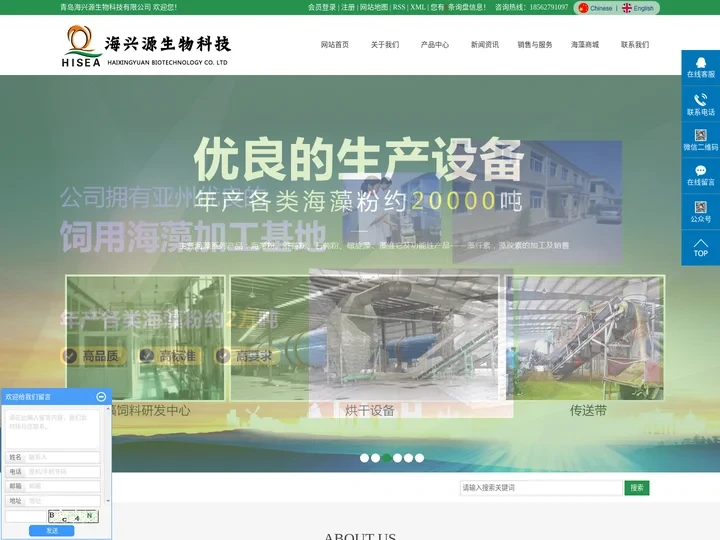
Task: Click the blue 发送 send button
Action: coord(51,531)
